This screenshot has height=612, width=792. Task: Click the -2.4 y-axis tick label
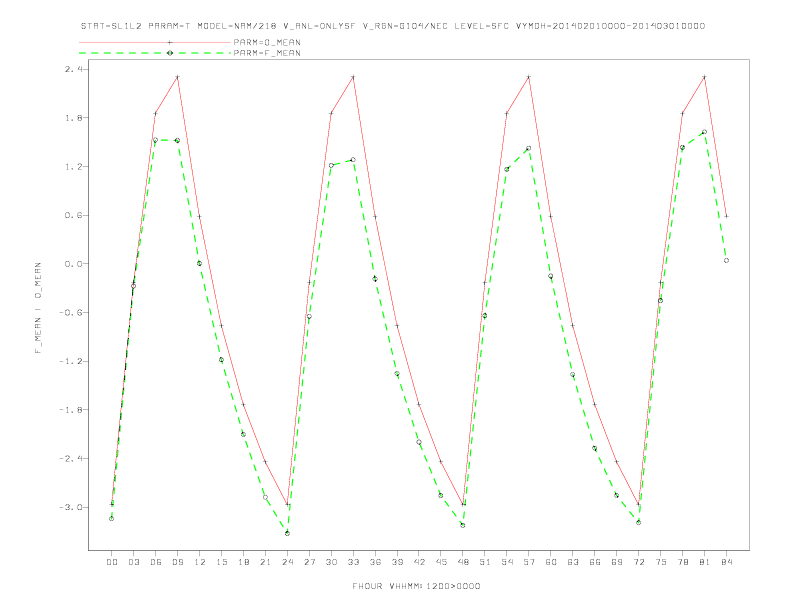coord(70,458)
